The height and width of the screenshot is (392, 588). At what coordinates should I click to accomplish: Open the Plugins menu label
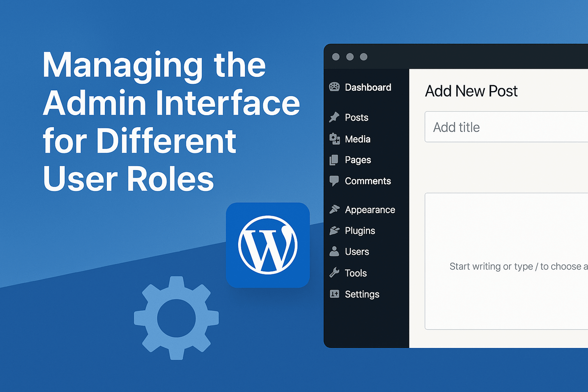click(360, 231)
